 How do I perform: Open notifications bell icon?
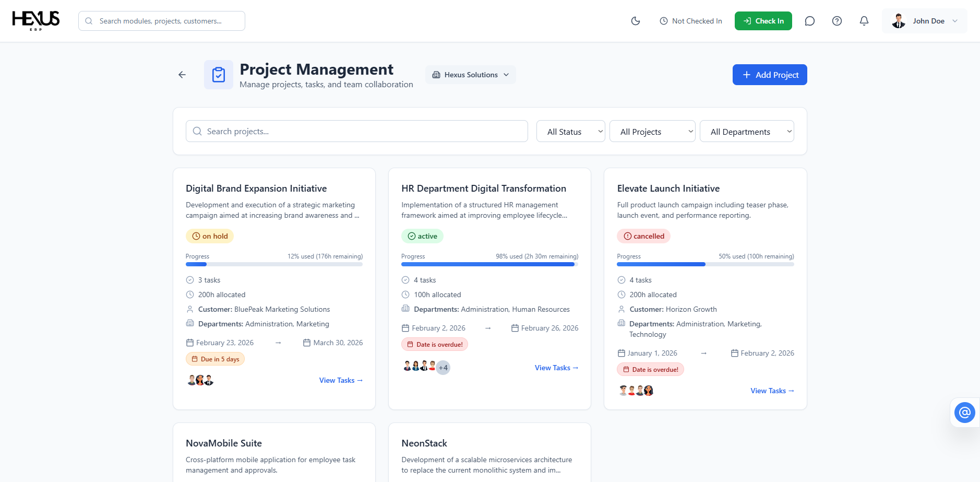click(x=864, y=21)
